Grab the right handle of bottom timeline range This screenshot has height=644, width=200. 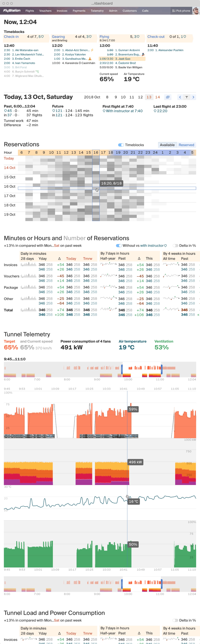(162, 584)
